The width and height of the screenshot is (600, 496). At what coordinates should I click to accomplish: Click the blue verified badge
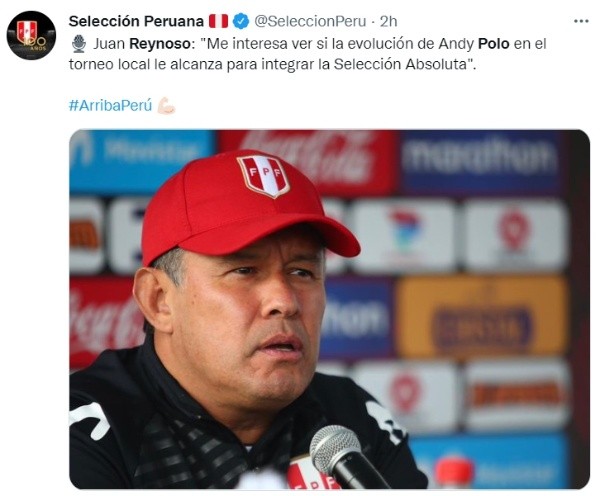(x=241, y=21)
